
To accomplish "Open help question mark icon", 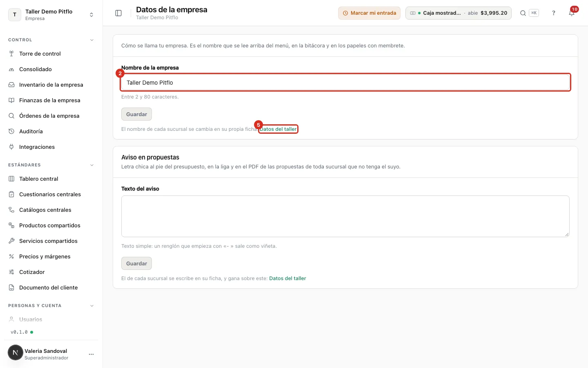I will click(554, 13).
